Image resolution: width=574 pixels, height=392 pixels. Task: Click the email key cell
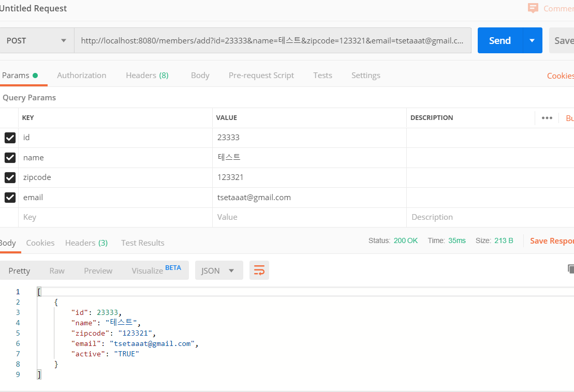pyautogui.click(x=115, y=198)
